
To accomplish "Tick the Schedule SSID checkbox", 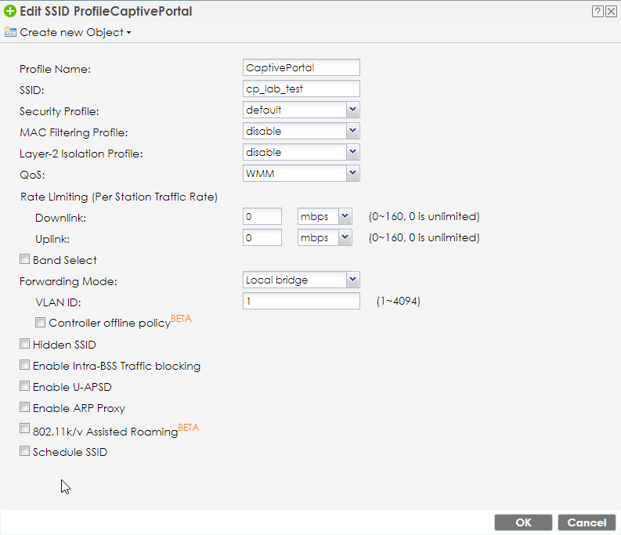I will pos(25,452).
